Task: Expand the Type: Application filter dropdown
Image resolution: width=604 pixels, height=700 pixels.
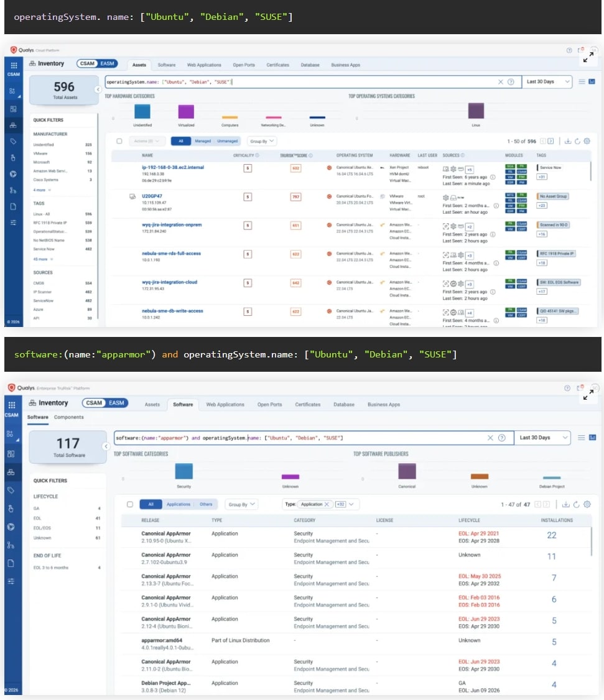Action: (x=351, y=504)
